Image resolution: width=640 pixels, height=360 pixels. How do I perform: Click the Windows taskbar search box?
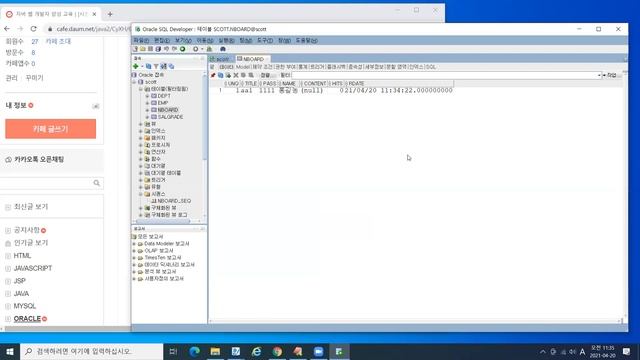pyautogui.click(x=91, y=351)
